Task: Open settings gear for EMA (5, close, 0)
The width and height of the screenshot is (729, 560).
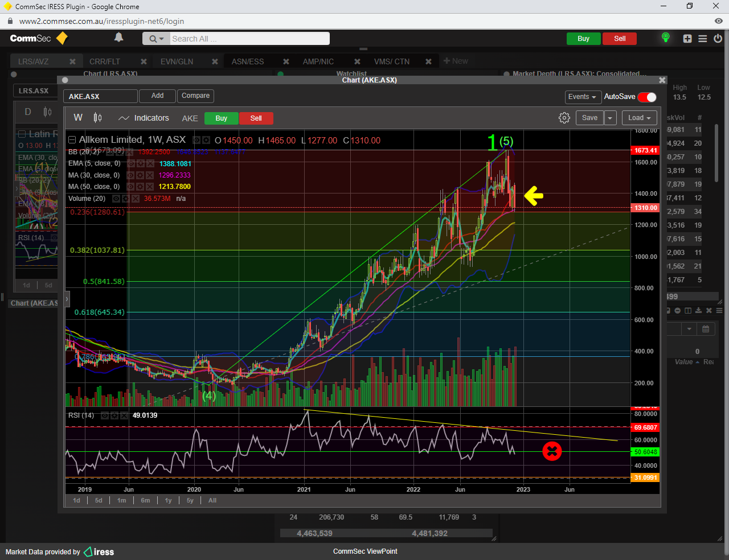Action: click(x=140, y=163)
